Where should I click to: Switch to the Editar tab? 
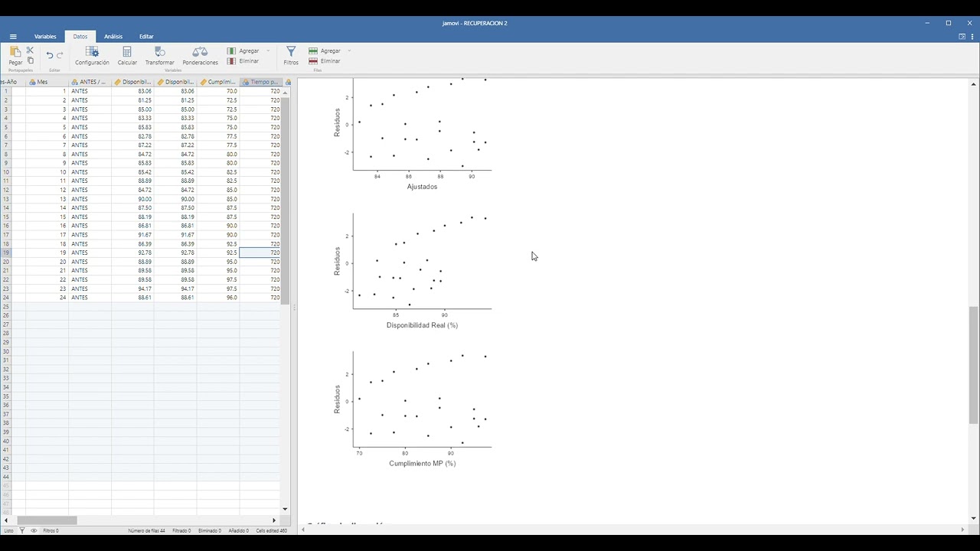pos(146,37)
